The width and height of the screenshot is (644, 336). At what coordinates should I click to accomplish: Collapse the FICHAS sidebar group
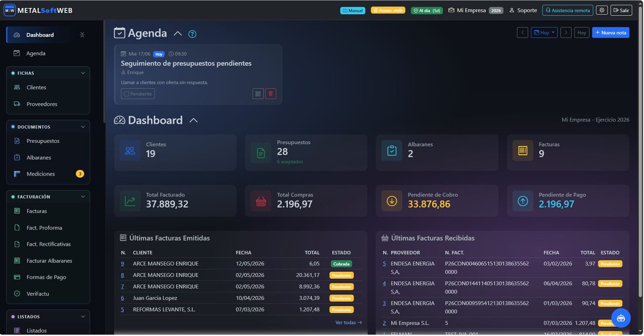(83, 73)
